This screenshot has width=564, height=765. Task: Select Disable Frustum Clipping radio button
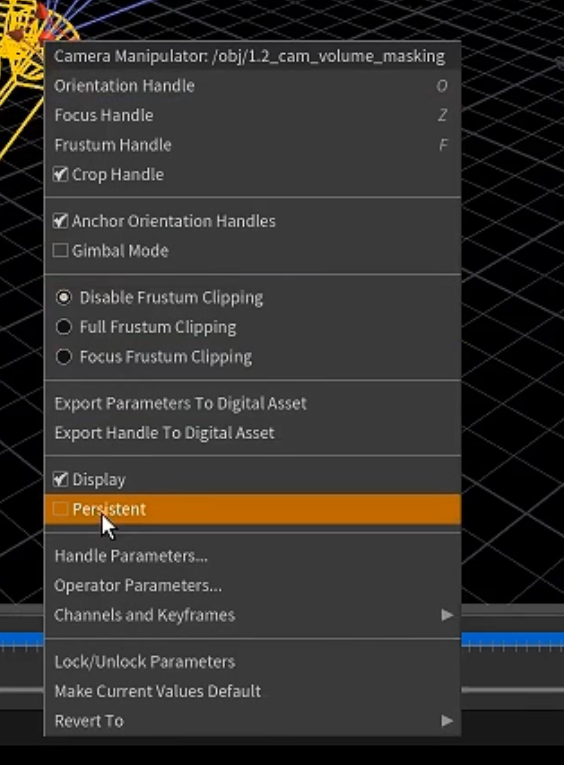(x=63, y=298)
